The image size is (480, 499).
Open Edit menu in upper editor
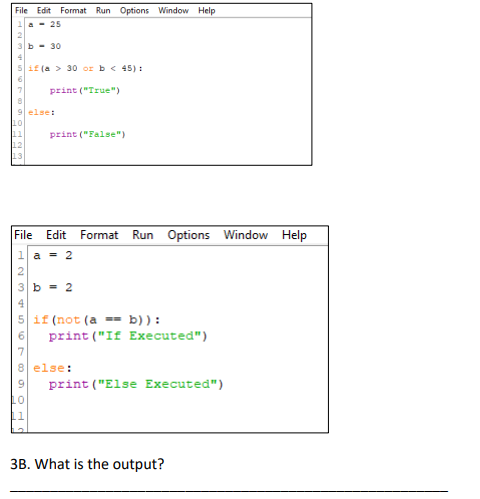coord(44,11)
